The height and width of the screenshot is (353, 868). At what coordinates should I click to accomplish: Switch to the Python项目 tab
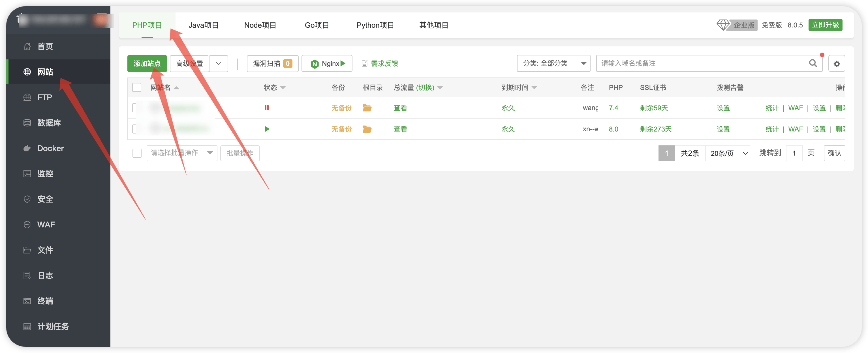click(375, 25)
